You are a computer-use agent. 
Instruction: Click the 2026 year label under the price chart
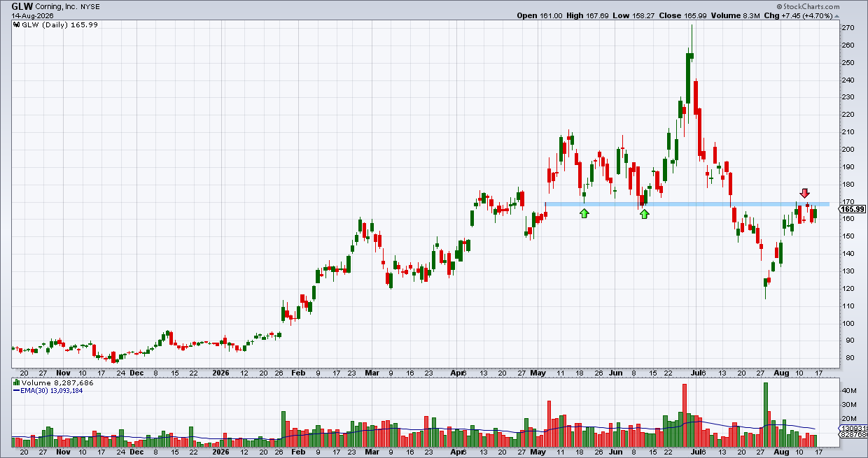(220, 373)
